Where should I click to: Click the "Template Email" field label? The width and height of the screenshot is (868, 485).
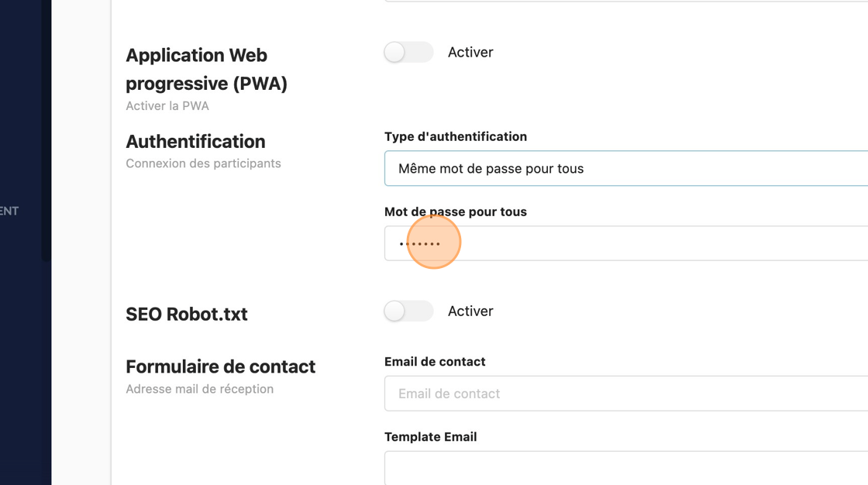point(430,437)
